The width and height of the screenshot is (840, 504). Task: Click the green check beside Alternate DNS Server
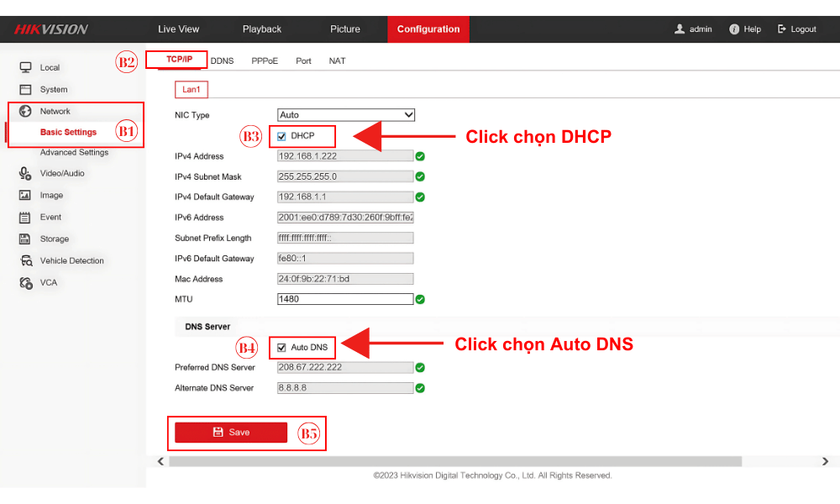[x=420, y=388]
